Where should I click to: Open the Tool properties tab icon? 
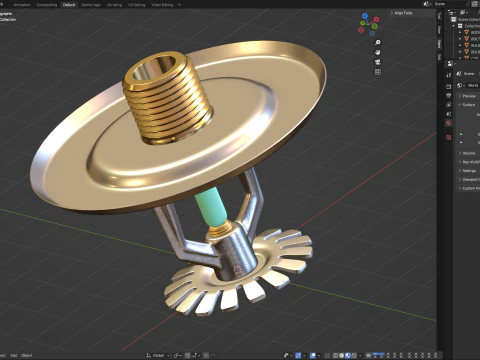(449, 75)
